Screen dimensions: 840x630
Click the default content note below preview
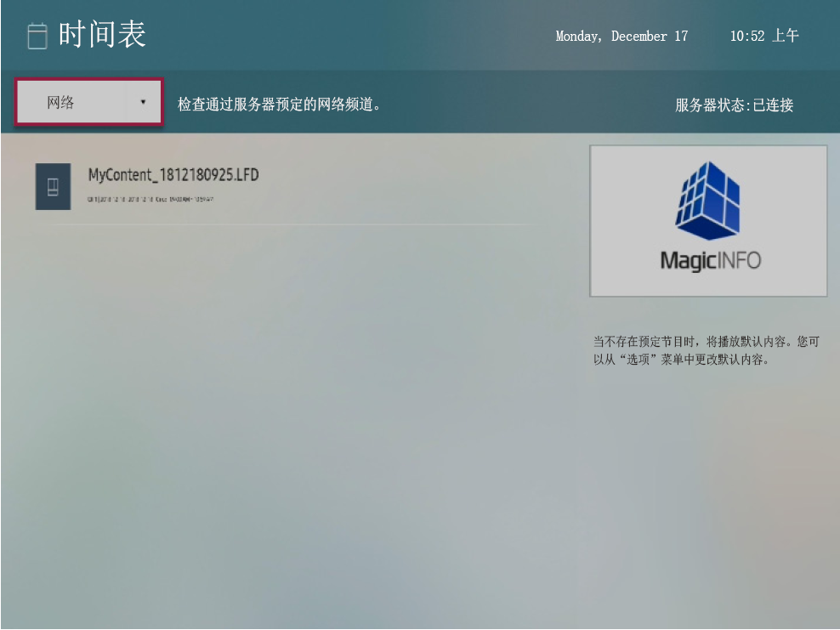click(x=706, y=350)
